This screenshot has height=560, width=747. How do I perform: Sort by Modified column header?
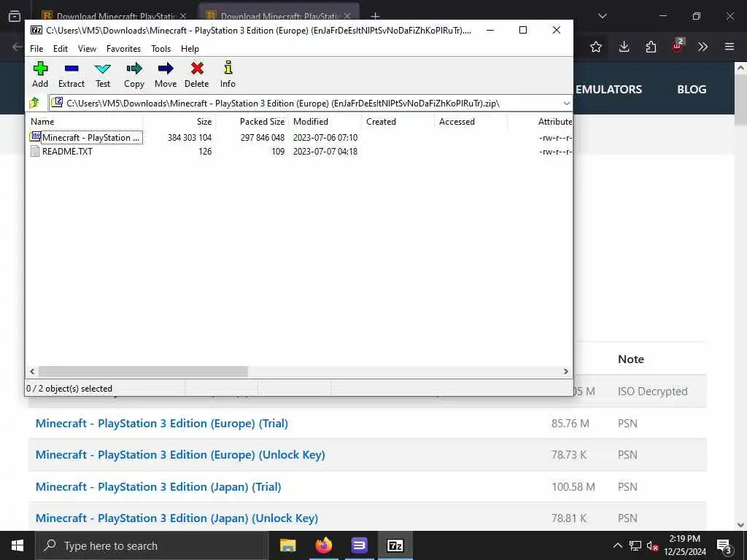pyautogui.click(x=325, y=122)
